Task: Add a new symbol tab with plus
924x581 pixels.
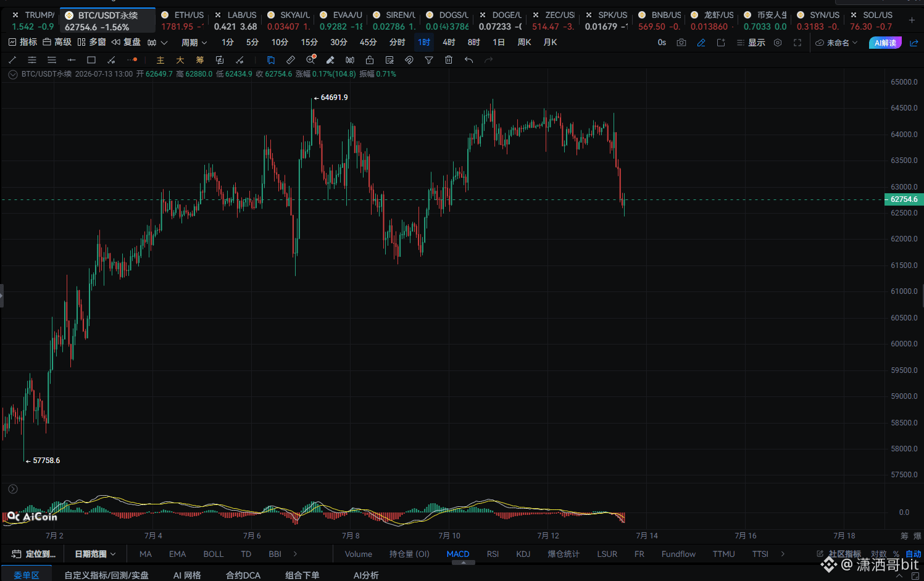Action: (x=912, y=20)
